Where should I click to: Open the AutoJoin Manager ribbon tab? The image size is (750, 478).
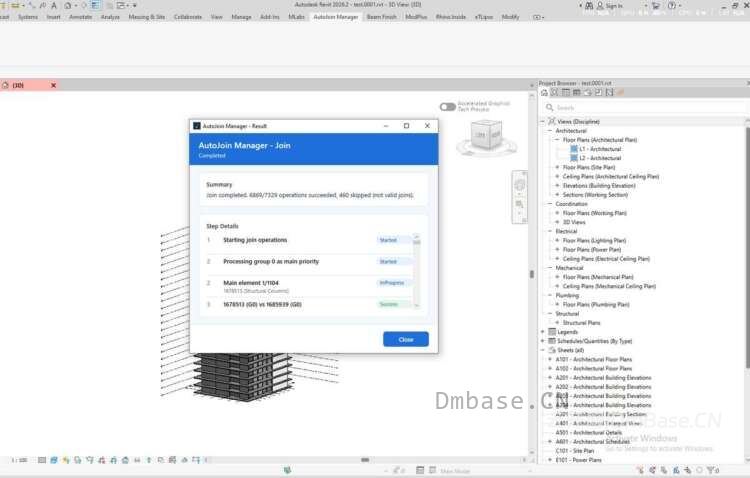335,17
